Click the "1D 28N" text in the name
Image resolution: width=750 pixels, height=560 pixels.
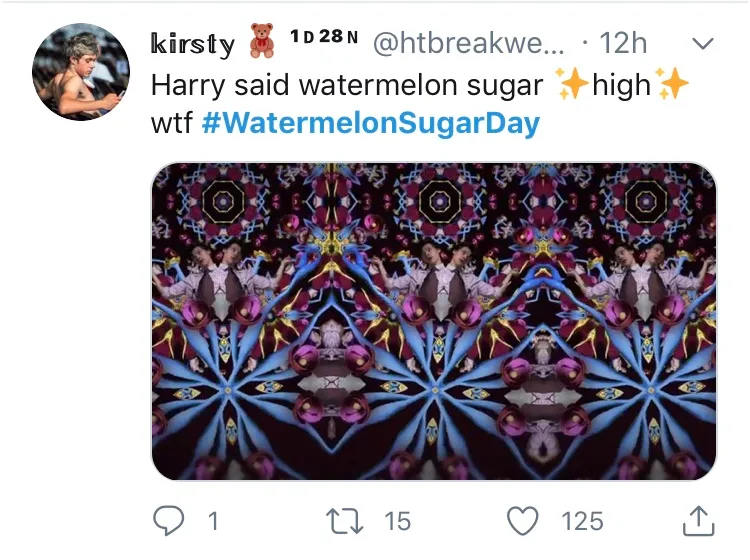pyautogui.click(x=323, y=37)
